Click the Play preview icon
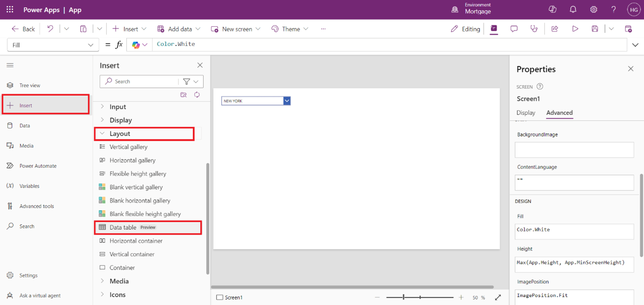The height and width of the screenshot is (305, 644). [x=575, y=29]
